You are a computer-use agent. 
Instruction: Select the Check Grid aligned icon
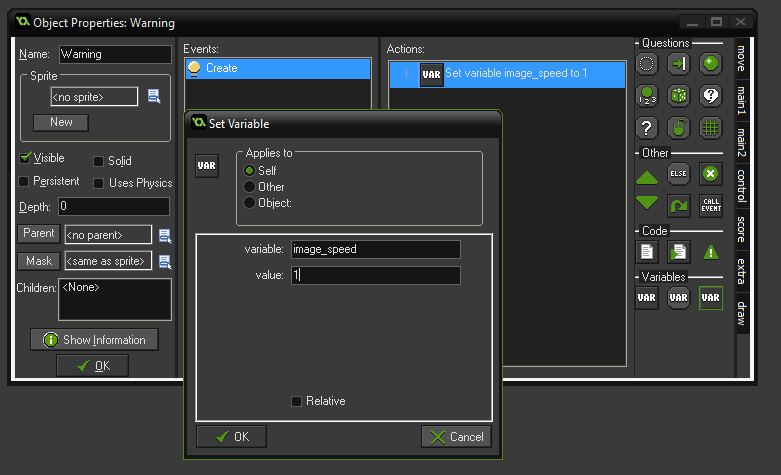point(710,128)
